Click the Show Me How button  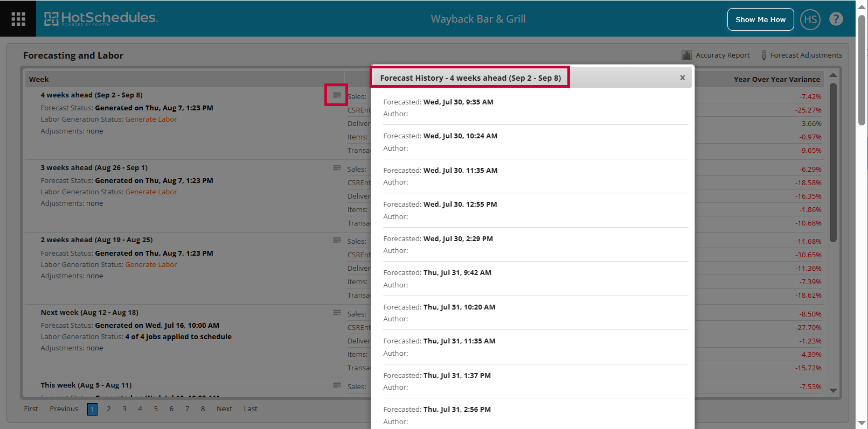[760, 19]
